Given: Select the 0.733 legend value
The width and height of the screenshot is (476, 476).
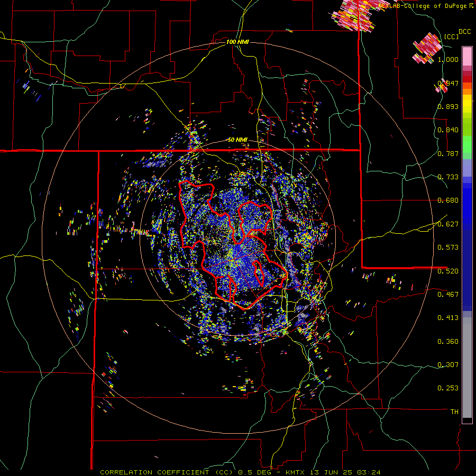Looking at the screenshot, I should pos(448,177).
